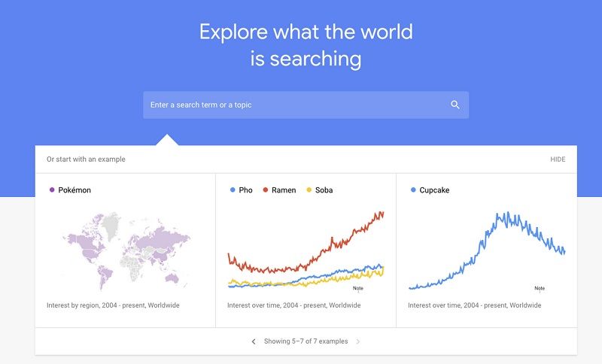Select the Pokémon example title
Viewport: 602px width, 364px height.
[74, 190]
